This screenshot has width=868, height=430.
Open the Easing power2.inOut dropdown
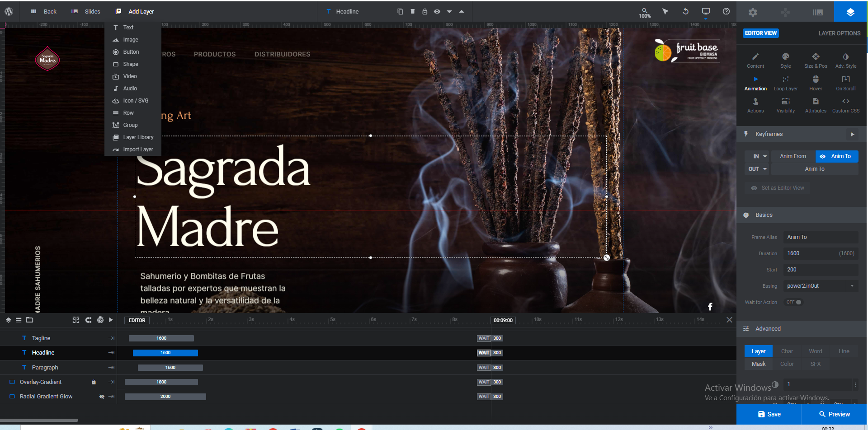[821, 286]
